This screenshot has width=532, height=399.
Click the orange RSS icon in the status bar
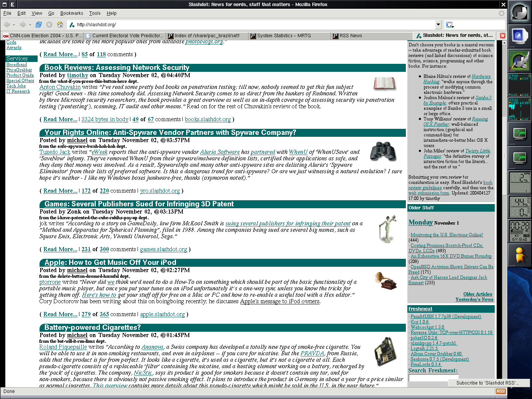coord(500,391)
